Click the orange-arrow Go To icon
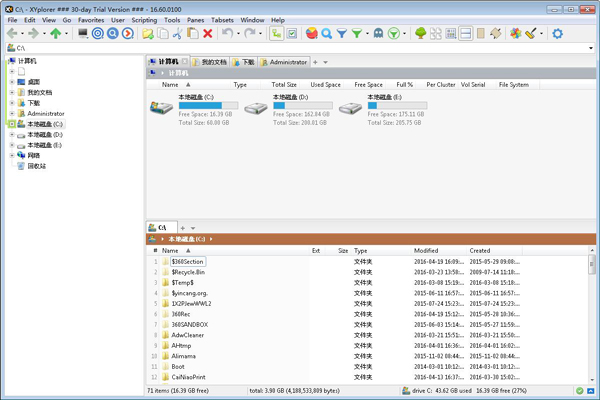This screenshot has height=400, width=600. [128, 34]
